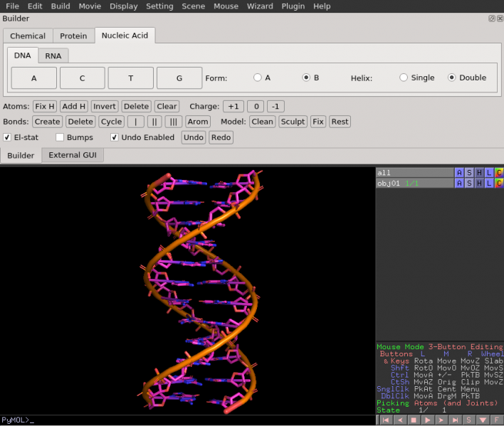Open color menu for obj01

499,183
